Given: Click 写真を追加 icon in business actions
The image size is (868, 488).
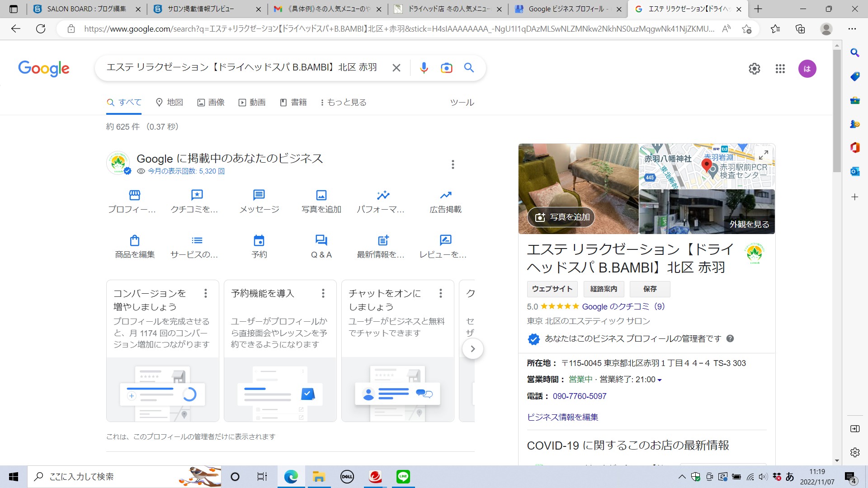Looking at the screenshot, I should [321, 195].
